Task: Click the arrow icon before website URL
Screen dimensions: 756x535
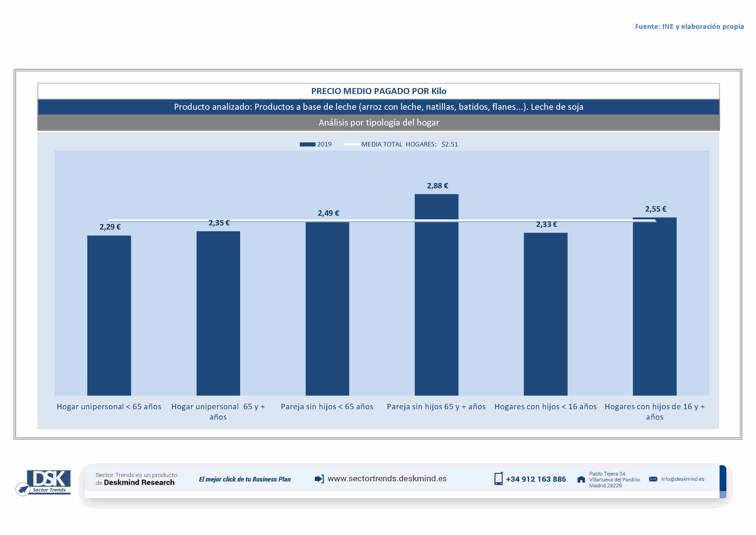Action: pos(319,479)
